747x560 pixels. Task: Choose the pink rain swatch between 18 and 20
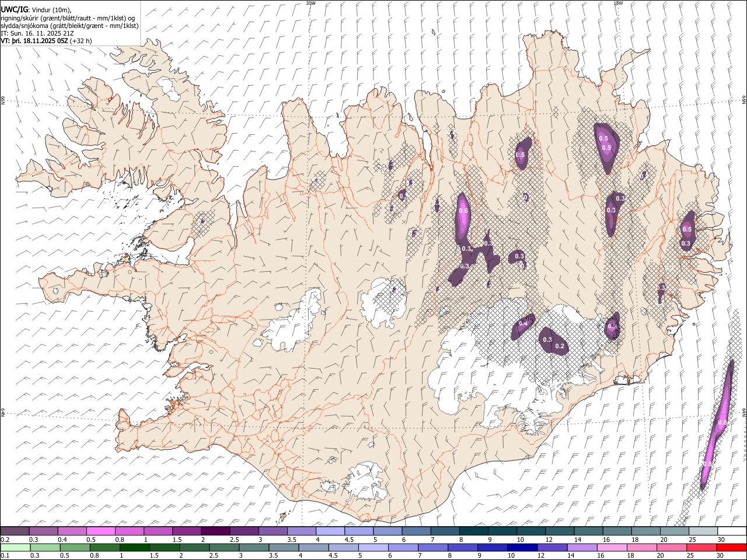643,547
